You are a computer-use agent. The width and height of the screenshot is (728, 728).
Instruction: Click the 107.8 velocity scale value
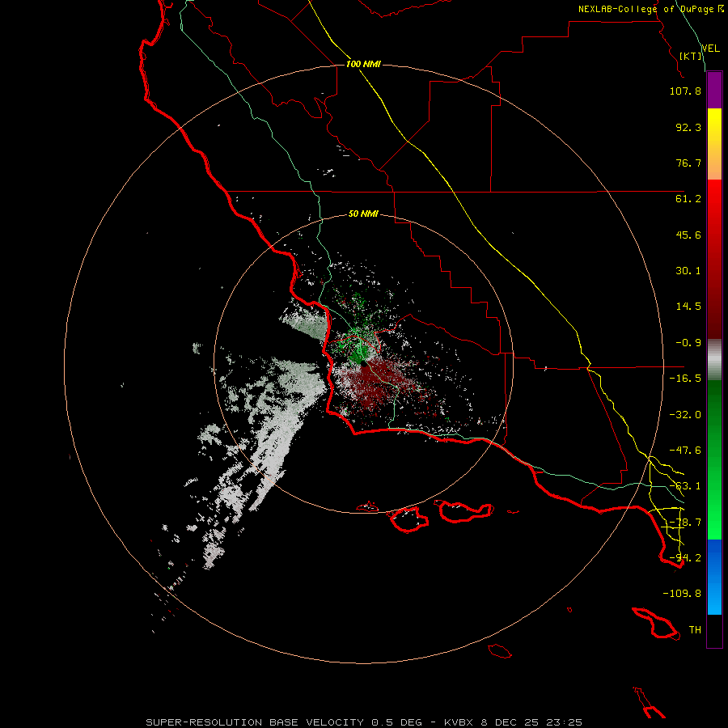pos(685,91)
